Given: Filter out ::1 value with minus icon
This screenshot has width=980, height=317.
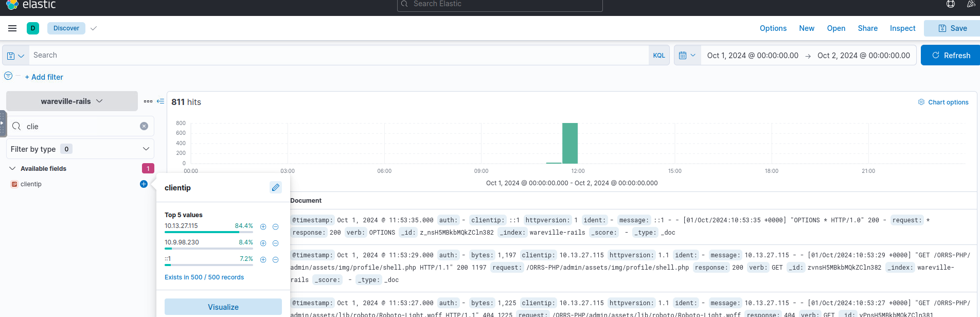Looking at the screenshot, I should 276,260.
